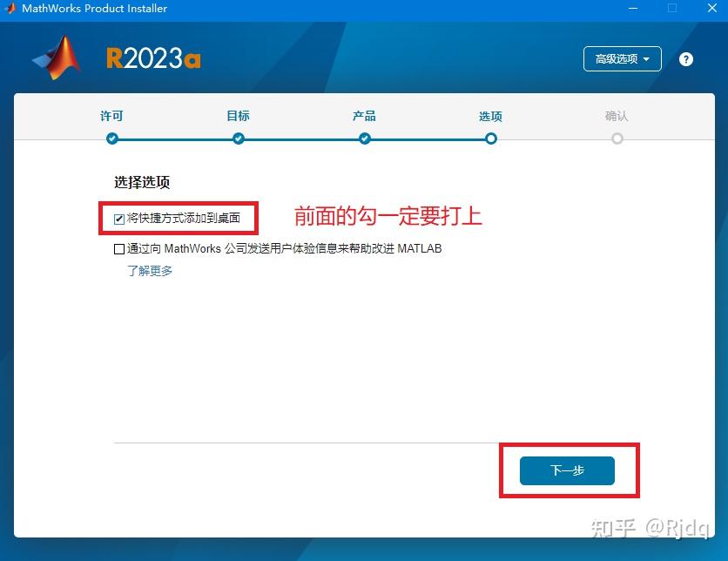Open the help question mark icon
The width and height of the screenshot is (728, 561).
686,59
